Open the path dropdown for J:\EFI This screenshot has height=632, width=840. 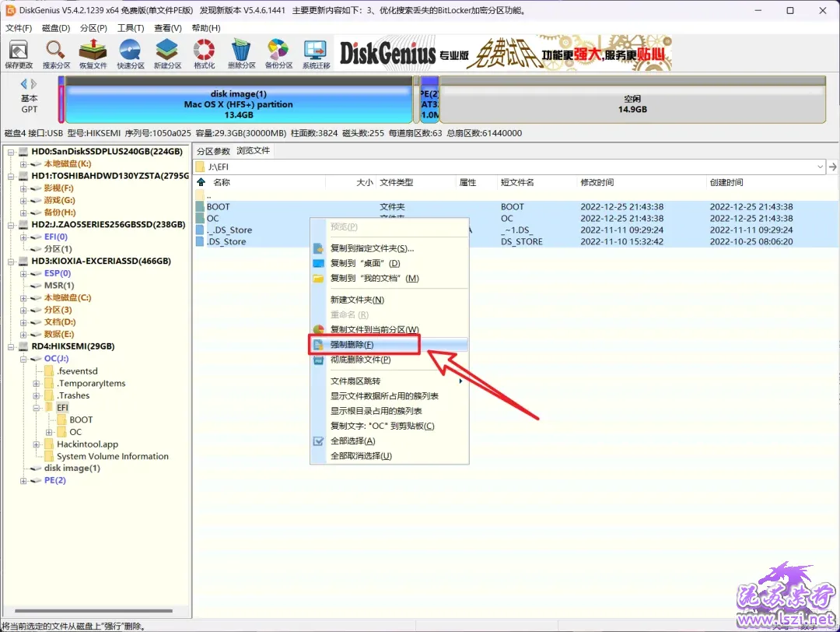(821, 167)
